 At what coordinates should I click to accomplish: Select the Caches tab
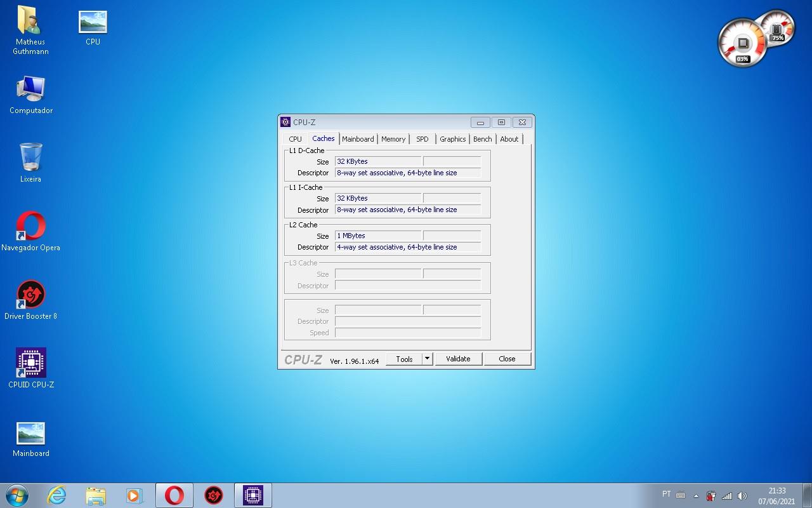pyautogui.click(x=323, y=138)
